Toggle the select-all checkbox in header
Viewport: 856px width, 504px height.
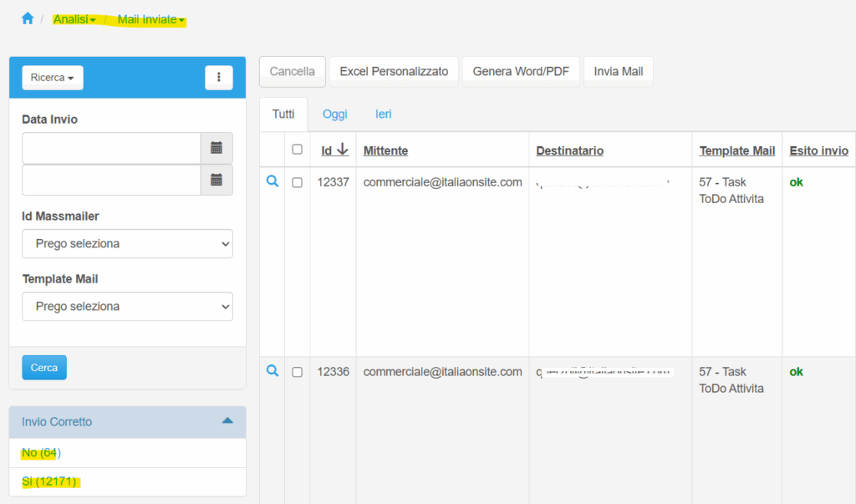pos(297,150)
